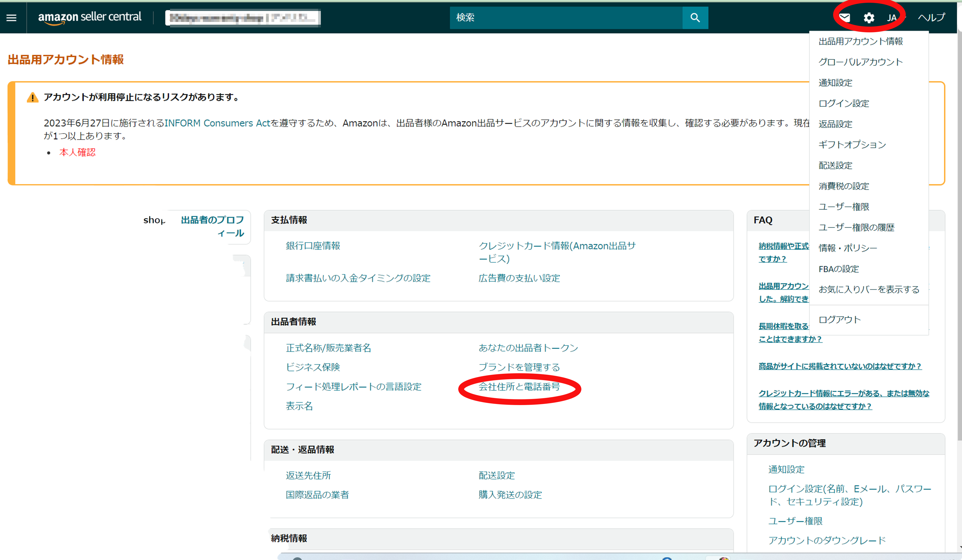Image resolution: width=962 pixels, height=560 pixels.
Task: Open ブランドを管理する link
Action: (519, 367)
